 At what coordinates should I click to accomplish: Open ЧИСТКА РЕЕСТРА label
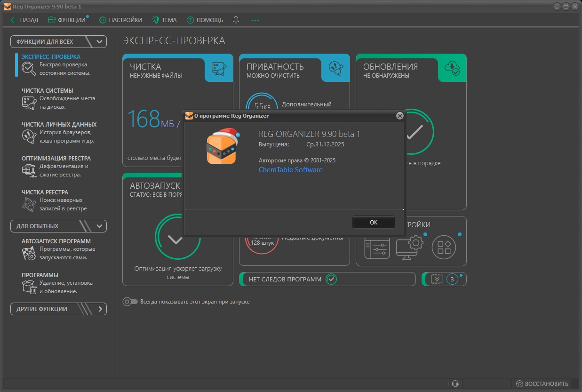[x=45, y=192]
